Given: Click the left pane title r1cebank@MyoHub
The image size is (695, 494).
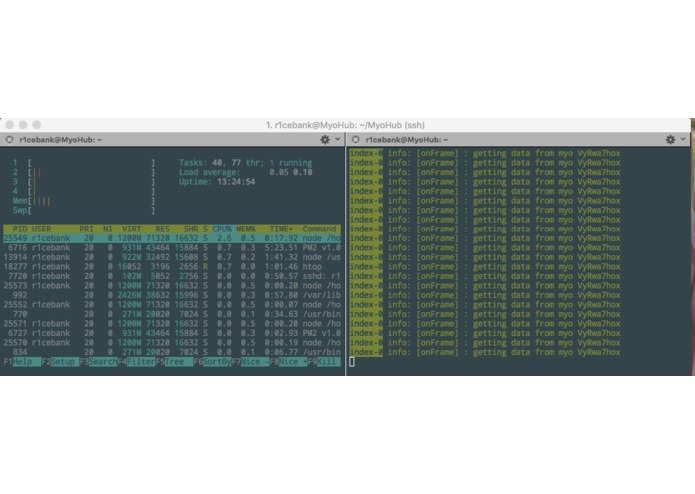Looking at the screenshot, I should pos(61,140).
